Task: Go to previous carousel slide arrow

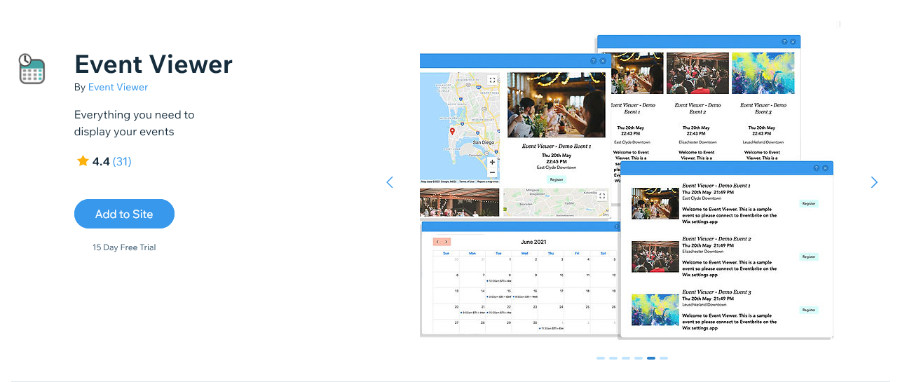Action: click(390, 182)
